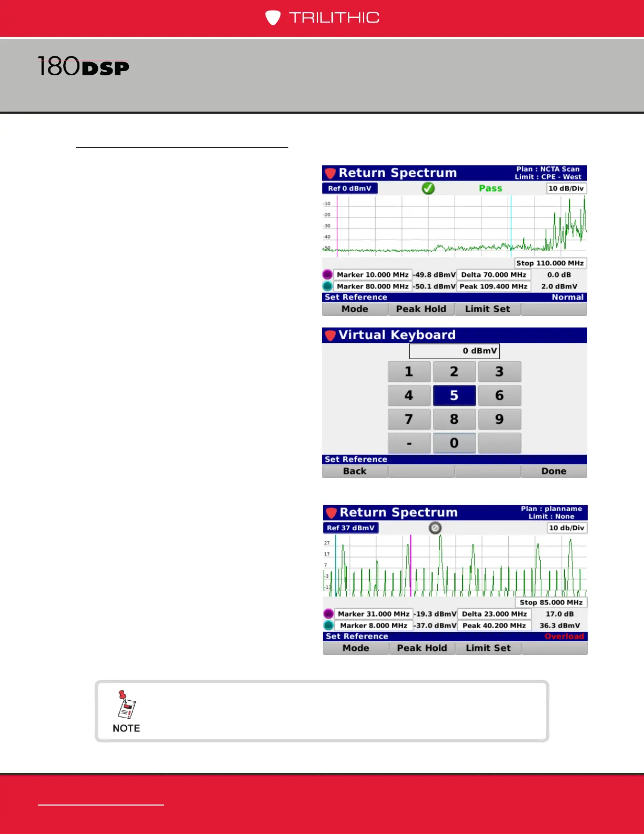
Task: Select purple marker dot beside Marker 10.000 MHz
Action: pyautogui.click(x=327, y=274)
